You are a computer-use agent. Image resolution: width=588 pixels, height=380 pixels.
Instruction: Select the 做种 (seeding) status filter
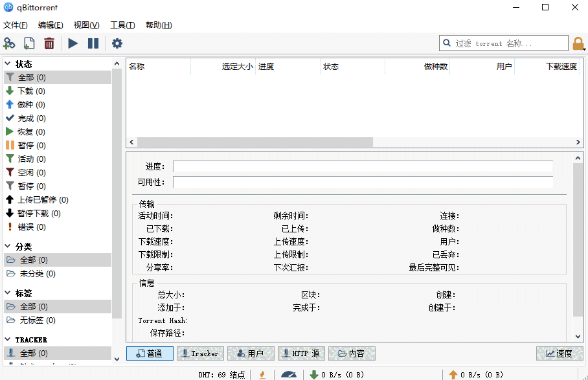pos(29,104)
